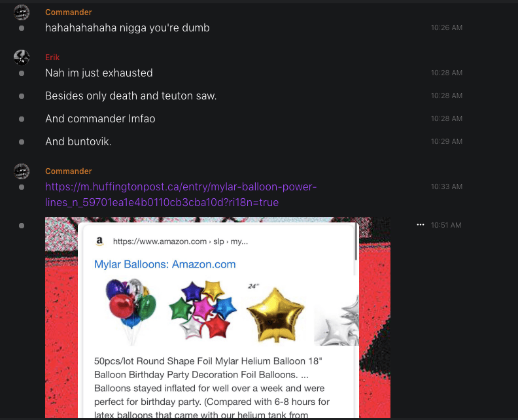This screenshot has width=518, height=420.
Task: Open Erik's profile avatar
Action: click(x=22, y=58)
